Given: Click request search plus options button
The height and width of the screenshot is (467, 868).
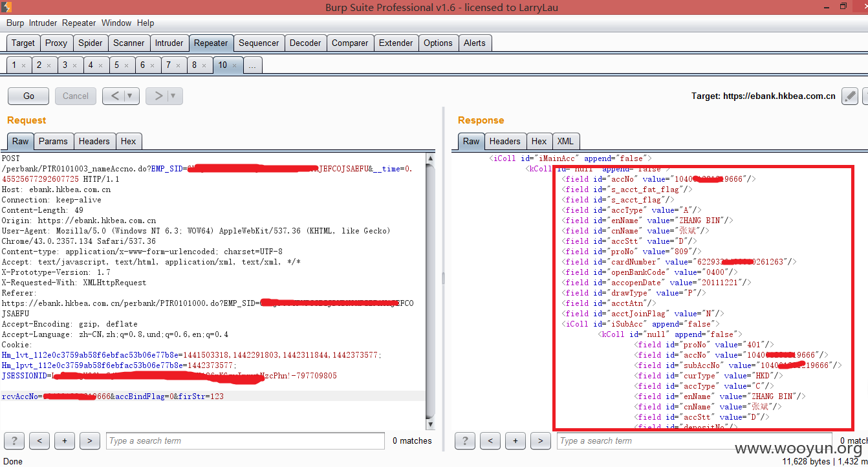Looking at the screenshot, I should 65,441.
